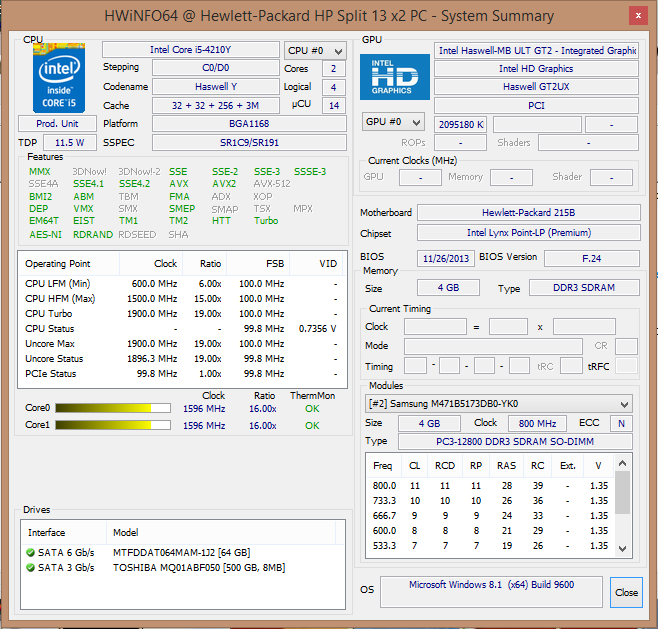Click the Hewlett-Packard 215B motherboard field
Image resolution: width=658 pixels, height=629 pixels.
coord(529,213)
